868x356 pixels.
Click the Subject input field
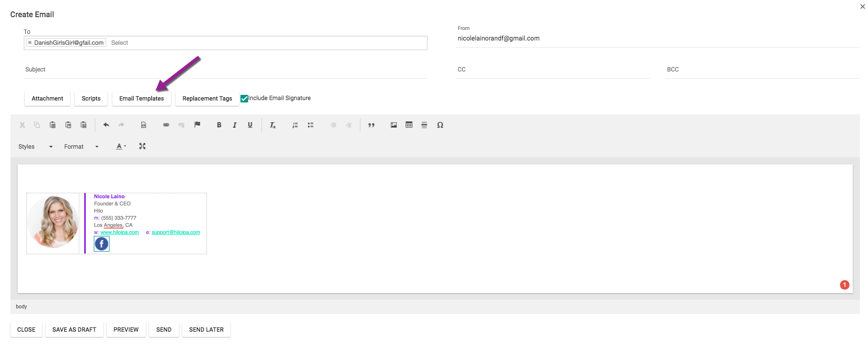tap(226, 70)
